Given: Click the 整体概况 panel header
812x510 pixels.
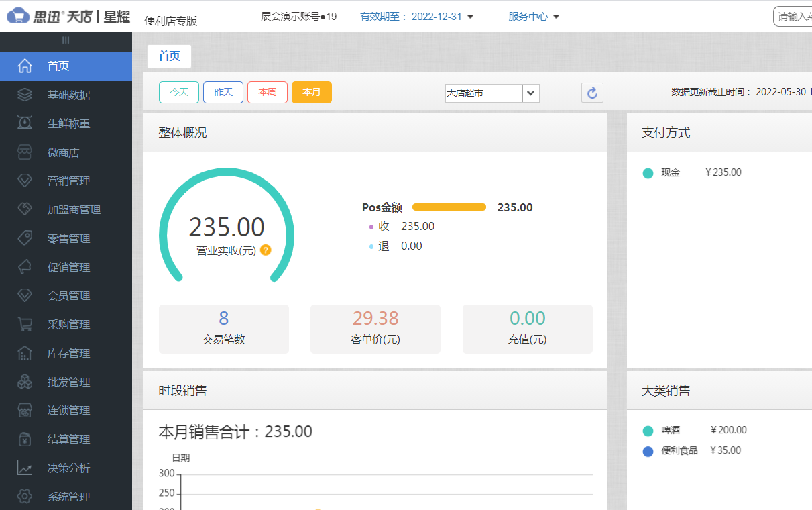Looking at the screenshot, I should (375, 133).
